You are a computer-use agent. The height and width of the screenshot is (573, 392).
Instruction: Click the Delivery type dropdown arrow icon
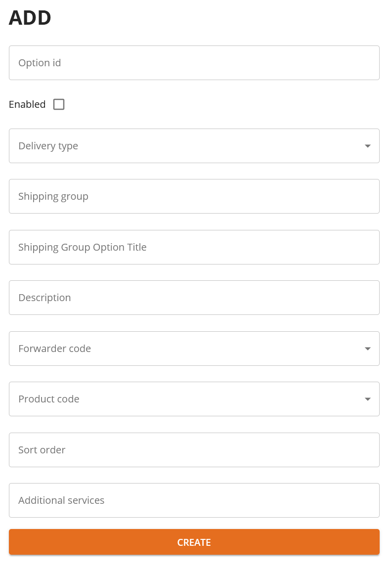click(367, 146)
